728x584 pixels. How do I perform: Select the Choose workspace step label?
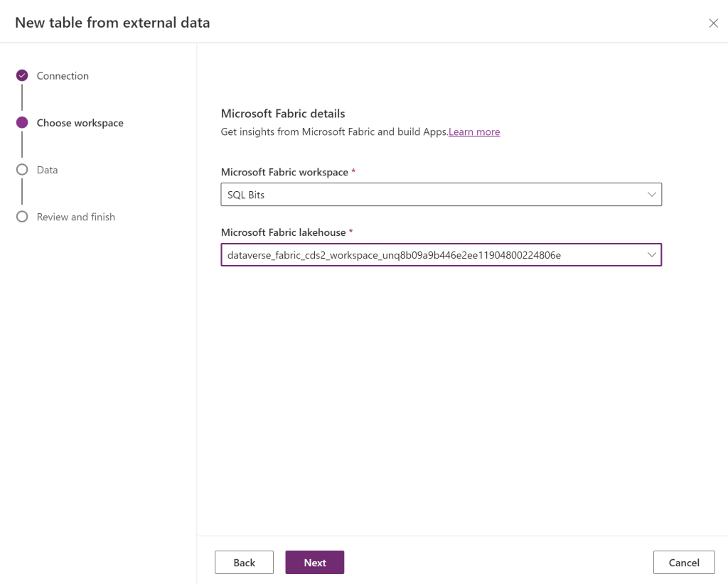point(80,123)
